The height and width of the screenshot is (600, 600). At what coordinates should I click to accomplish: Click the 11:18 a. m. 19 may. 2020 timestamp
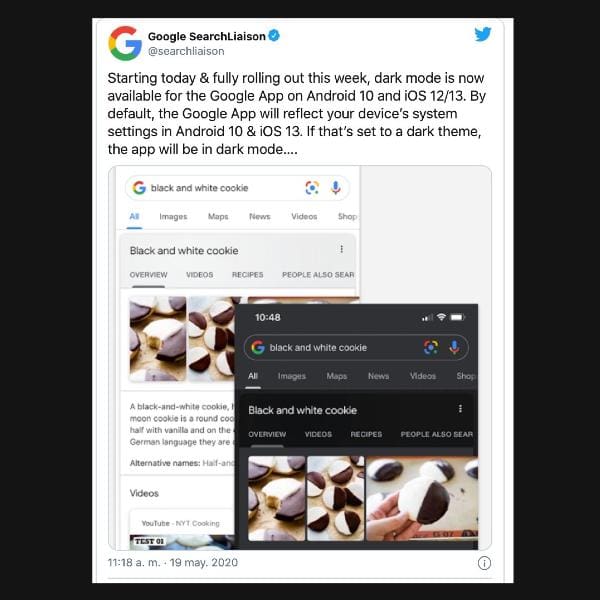(x=173, y=562)
